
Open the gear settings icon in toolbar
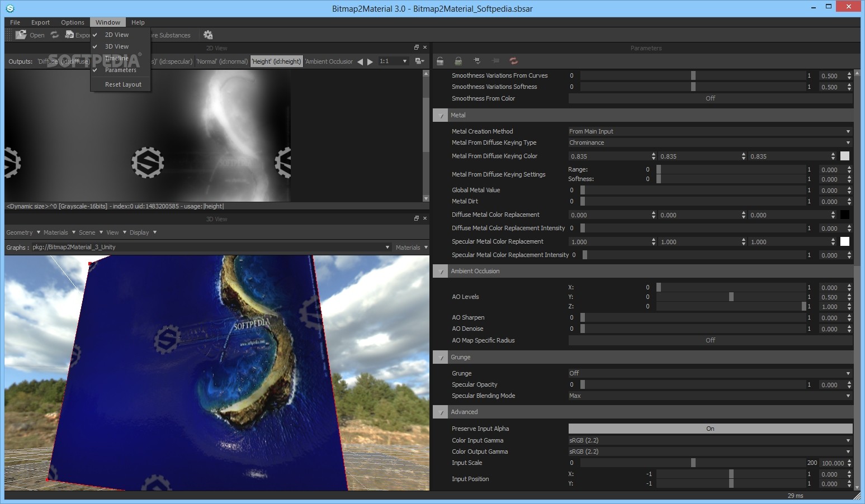[x=208, y=35]
